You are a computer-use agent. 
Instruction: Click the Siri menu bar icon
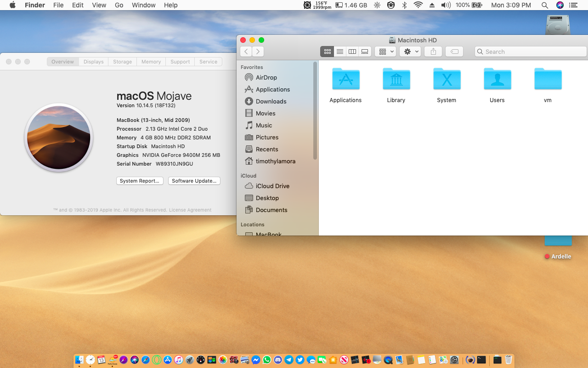click(x=560, y=5)
